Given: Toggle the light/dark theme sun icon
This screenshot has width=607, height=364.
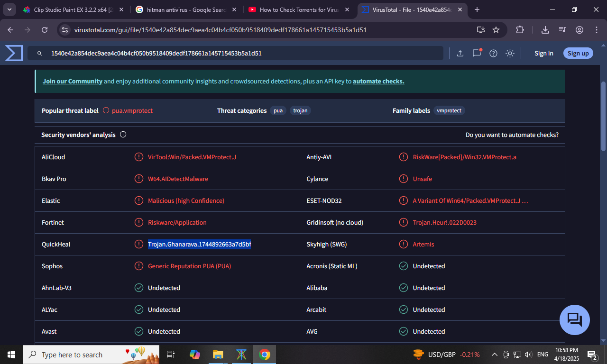Looking at the screenshot, I should [510, 54].
